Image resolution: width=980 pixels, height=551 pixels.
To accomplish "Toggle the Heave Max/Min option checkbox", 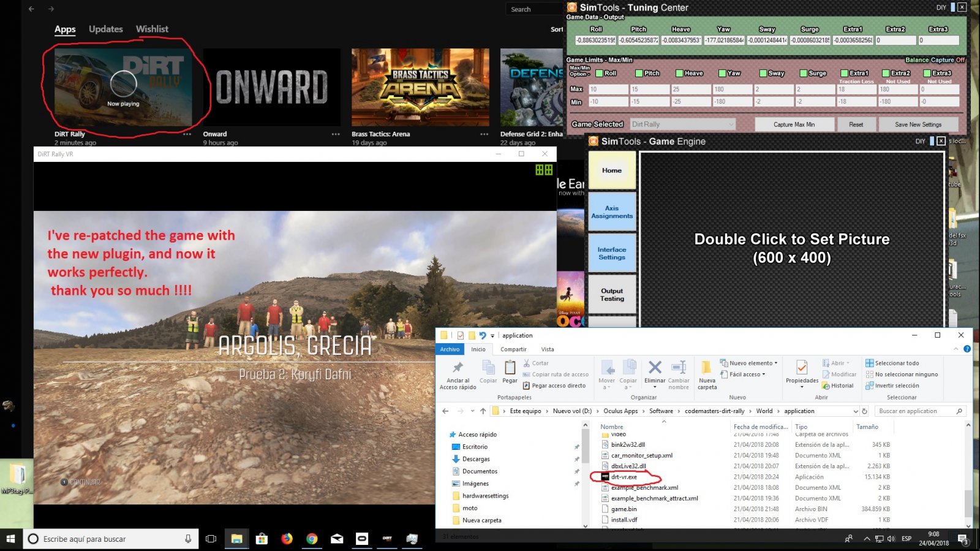I will pos(679,74).
